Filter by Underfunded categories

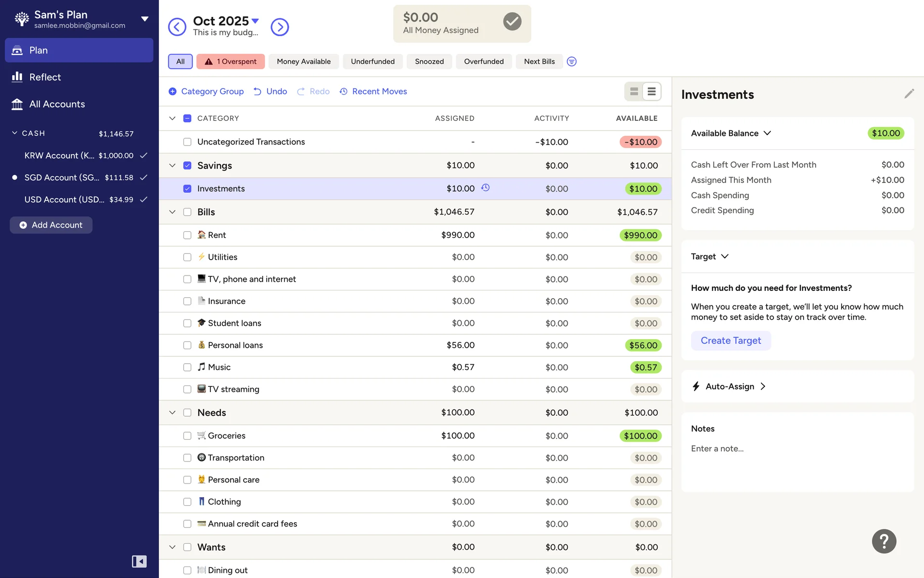(372, 62)
